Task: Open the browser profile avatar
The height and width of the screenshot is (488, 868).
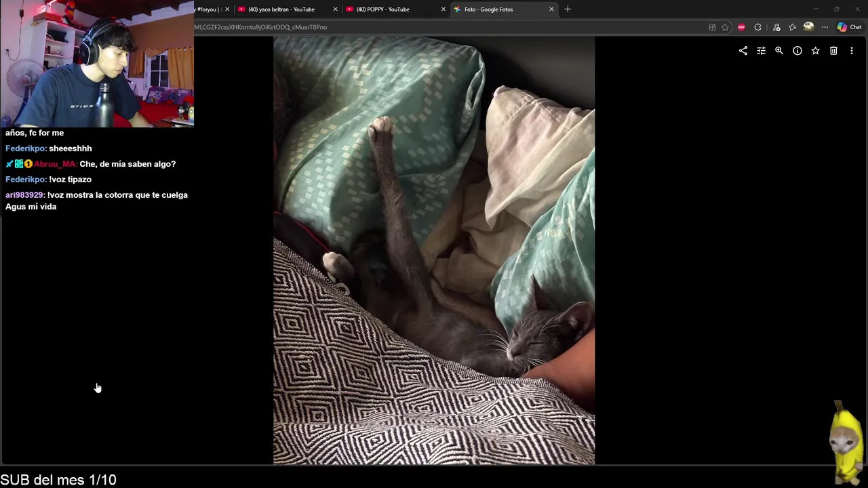Action: [x=808, y=27]
